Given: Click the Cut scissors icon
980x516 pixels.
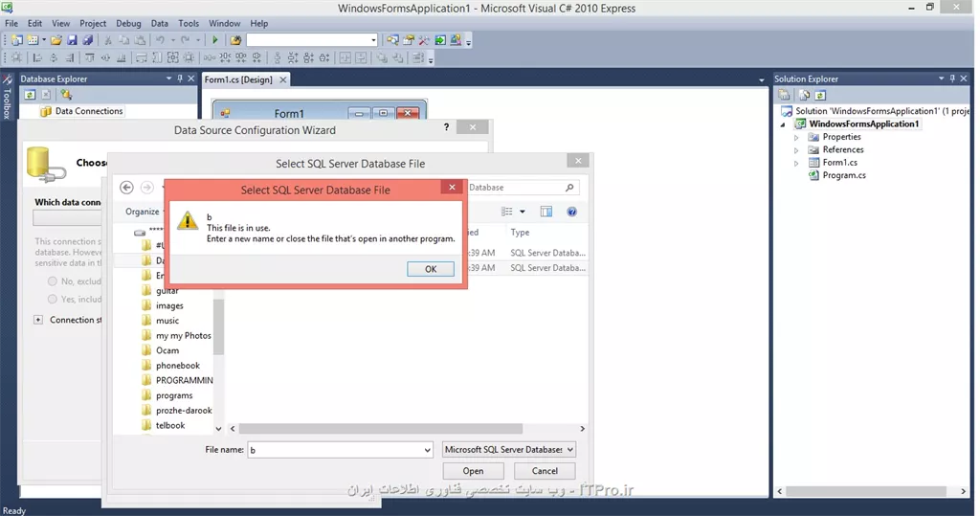Looking at the screenshot, I should 108,40.
